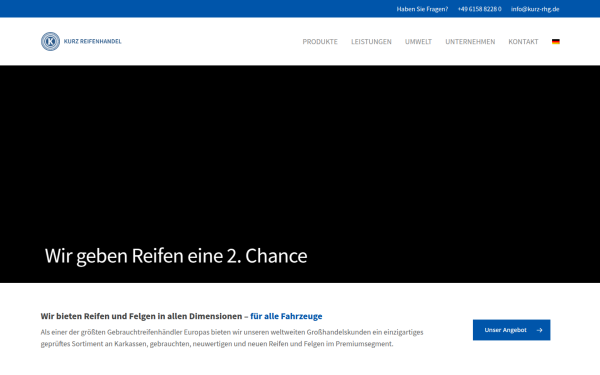Open the Umwelt menu
600x375 pixels.
[x=418, y=42]
